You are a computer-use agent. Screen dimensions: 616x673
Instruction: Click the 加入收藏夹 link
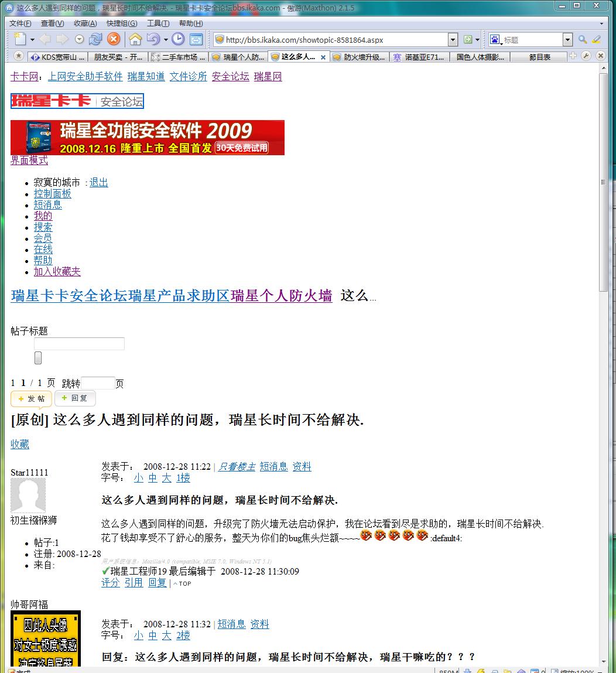(57, 272)
